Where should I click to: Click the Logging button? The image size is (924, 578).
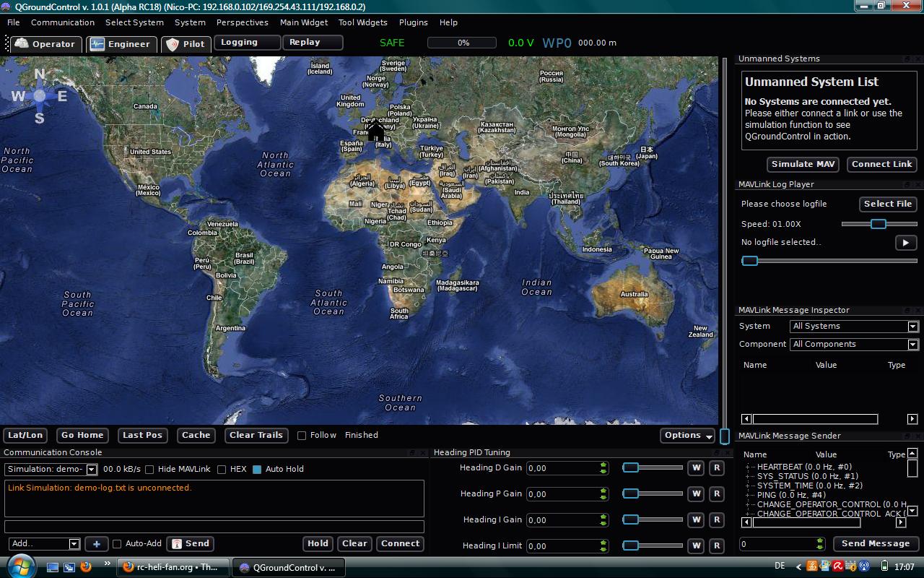(247, 43)
